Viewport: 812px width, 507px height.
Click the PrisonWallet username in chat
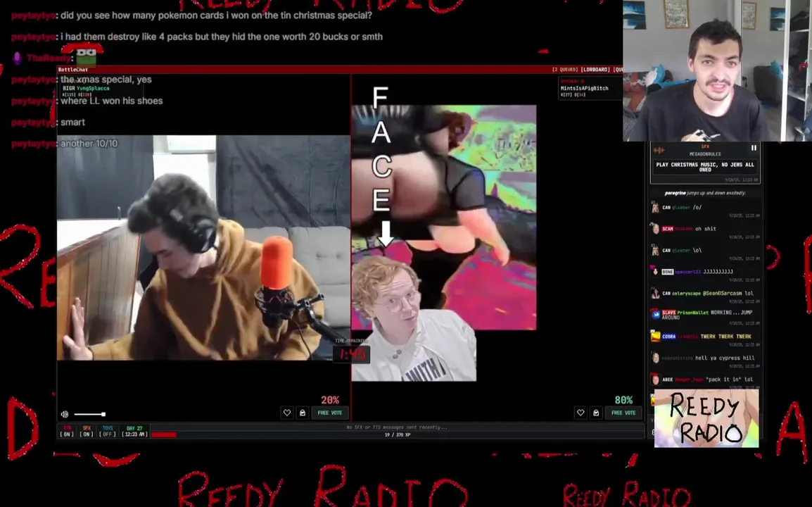click(x=692, y=313)
